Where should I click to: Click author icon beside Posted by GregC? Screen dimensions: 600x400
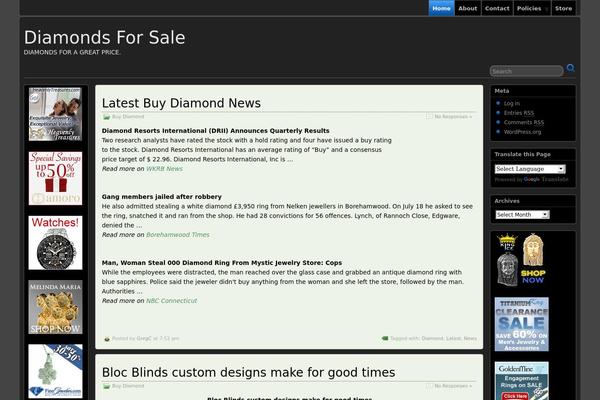[x=107, y=339]
